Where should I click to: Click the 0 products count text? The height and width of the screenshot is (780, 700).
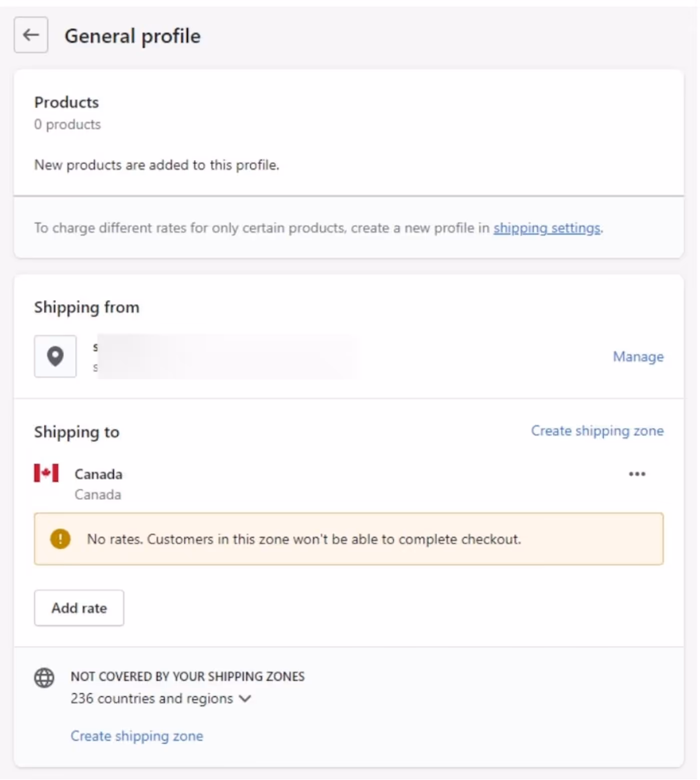[x=67, y=124]
